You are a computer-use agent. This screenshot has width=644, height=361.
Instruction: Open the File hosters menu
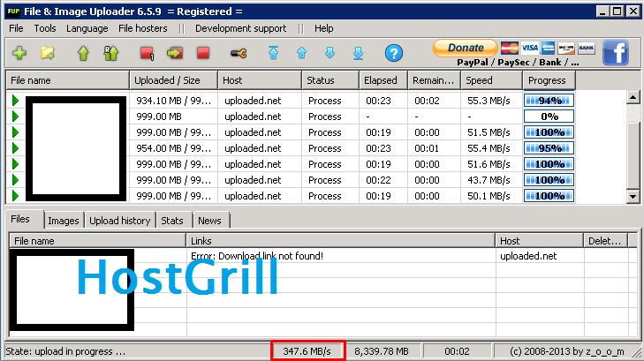point(142,28)
